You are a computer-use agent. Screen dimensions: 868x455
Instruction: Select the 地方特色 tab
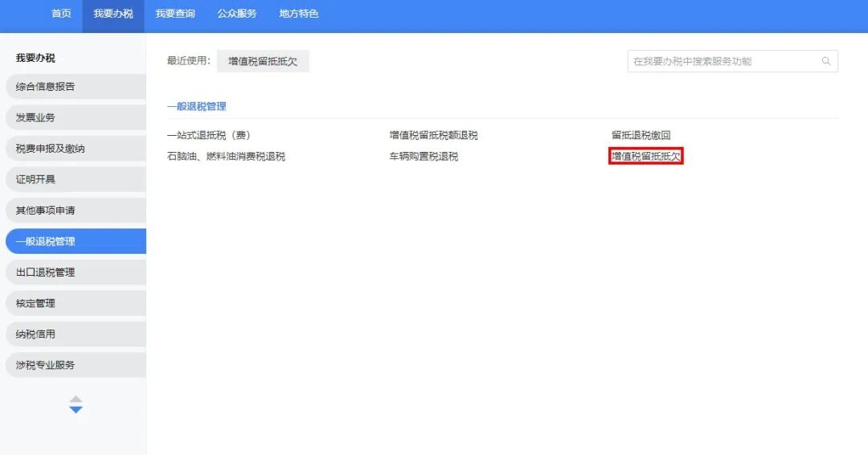point(299,14)
